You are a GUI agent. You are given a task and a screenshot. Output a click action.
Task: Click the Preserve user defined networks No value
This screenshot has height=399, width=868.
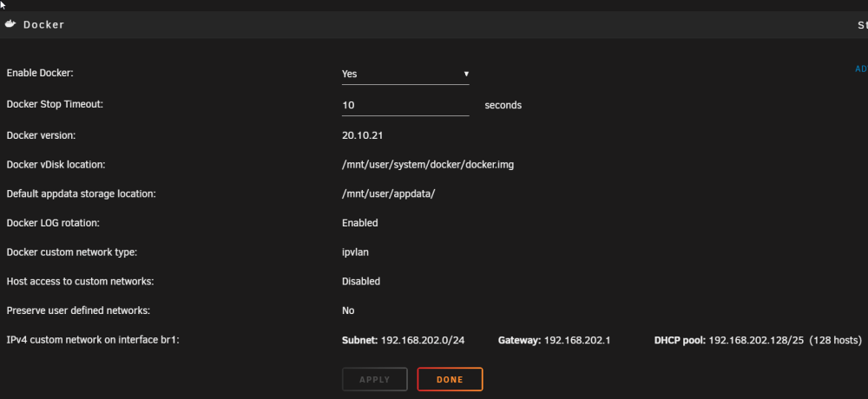click(348, 311)
